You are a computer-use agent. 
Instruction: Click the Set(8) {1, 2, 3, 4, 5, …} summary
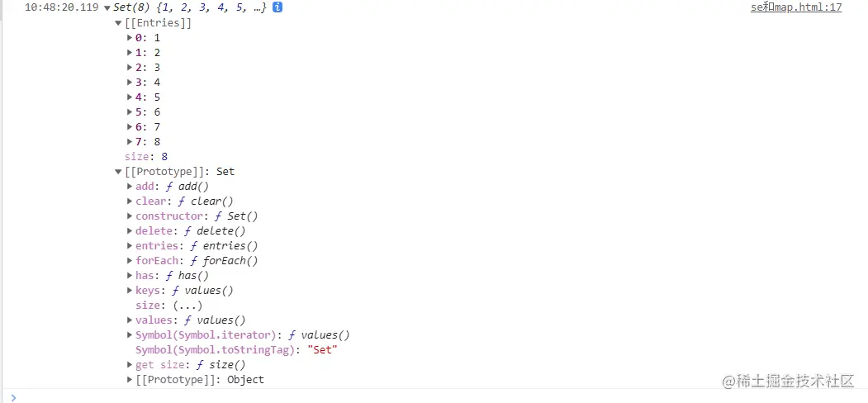(x=190, y=7)
